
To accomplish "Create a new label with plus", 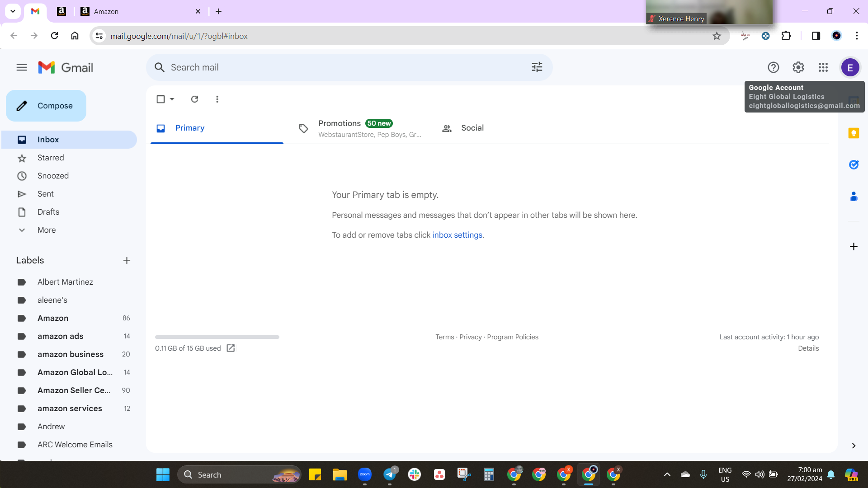I will click(127, 260).
